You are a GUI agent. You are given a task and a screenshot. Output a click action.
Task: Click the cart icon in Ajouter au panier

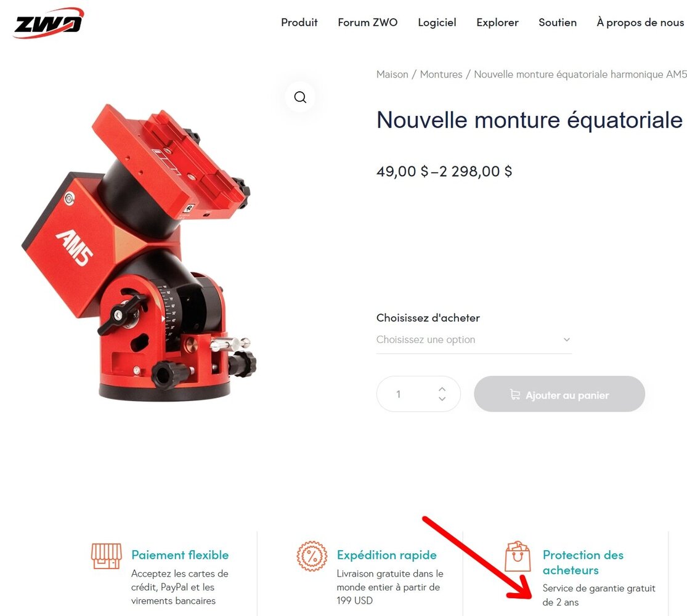(x=515, y=395)
